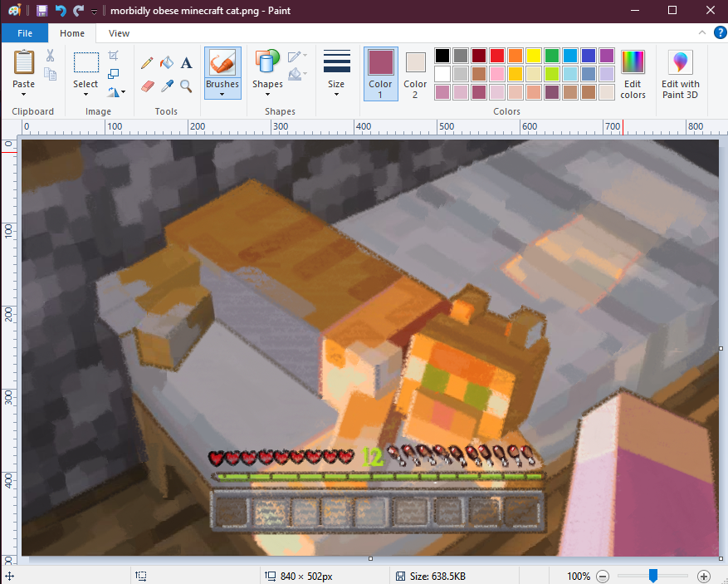
Task: Click the zoom in plus button
Action: [704, 577]
